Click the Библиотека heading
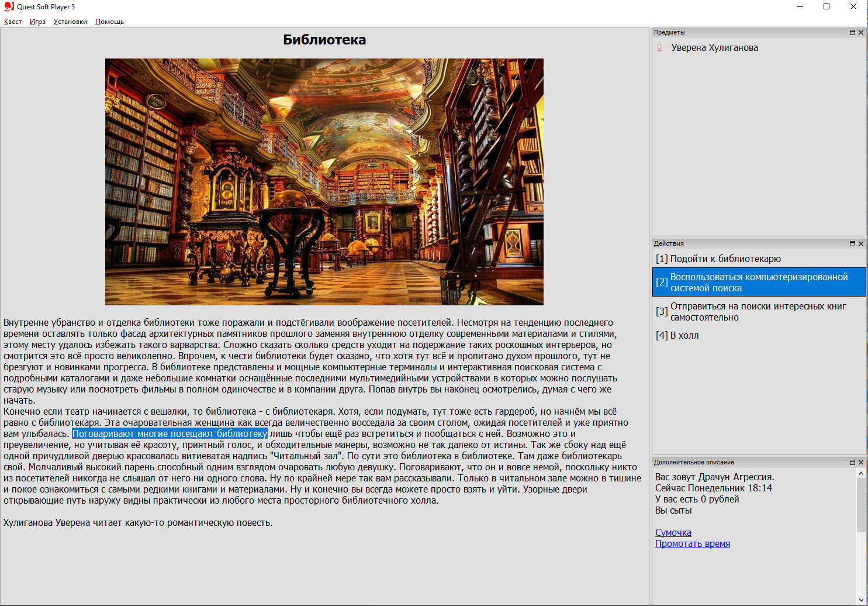The width and height of the screenshot is (868, 606). tap(324, 40)
